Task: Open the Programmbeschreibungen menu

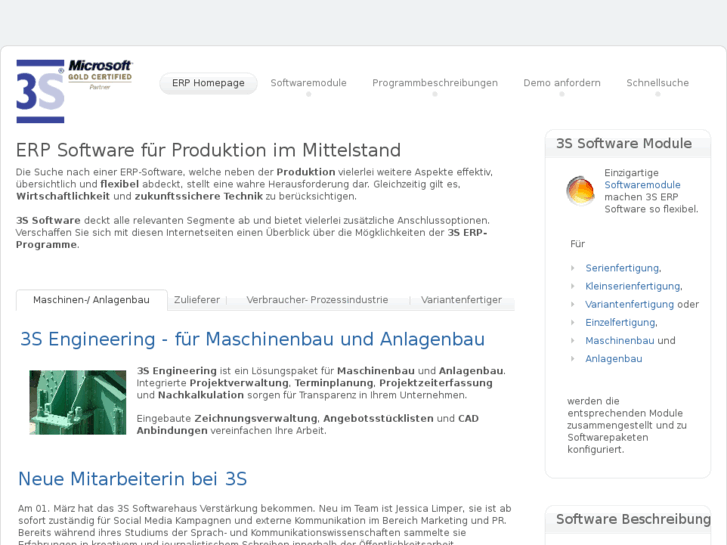Action: pos(435,83)
